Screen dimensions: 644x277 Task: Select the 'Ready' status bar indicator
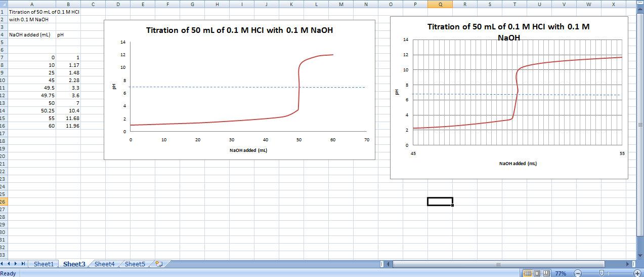pos(9,273)
